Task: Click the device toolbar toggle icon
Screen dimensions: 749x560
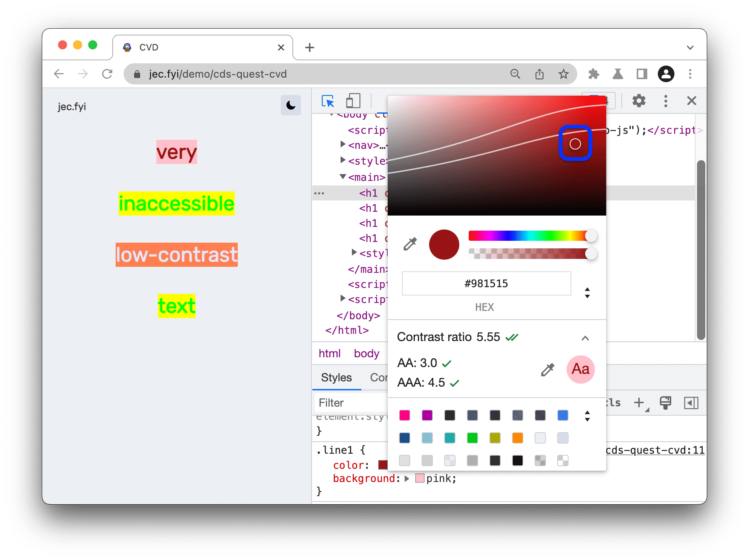Action: pyautogui.click(x=353, y=101)
